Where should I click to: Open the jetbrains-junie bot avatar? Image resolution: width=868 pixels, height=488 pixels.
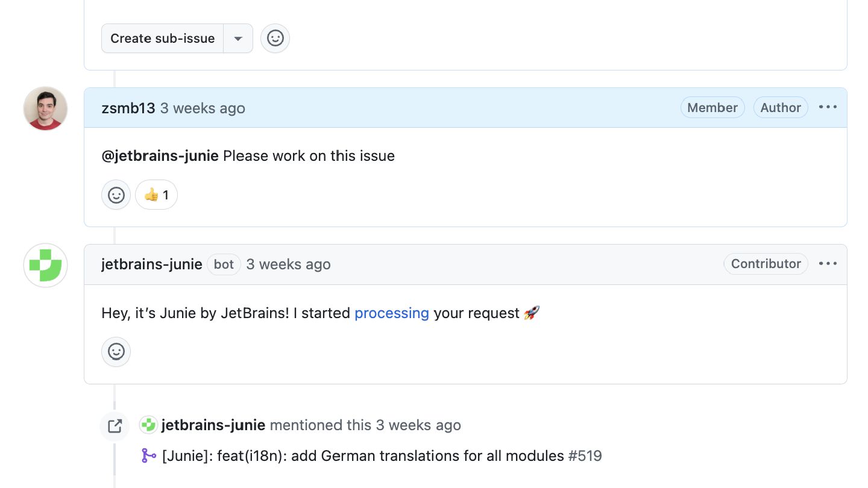click(45, 265)
